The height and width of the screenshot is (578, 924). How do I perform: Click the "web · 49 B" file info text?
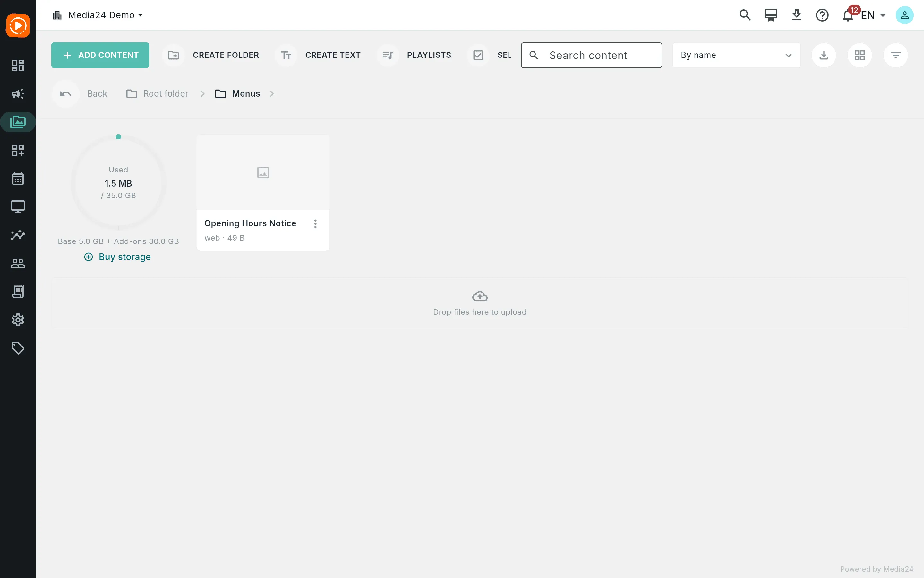click(x=225, y=238)
